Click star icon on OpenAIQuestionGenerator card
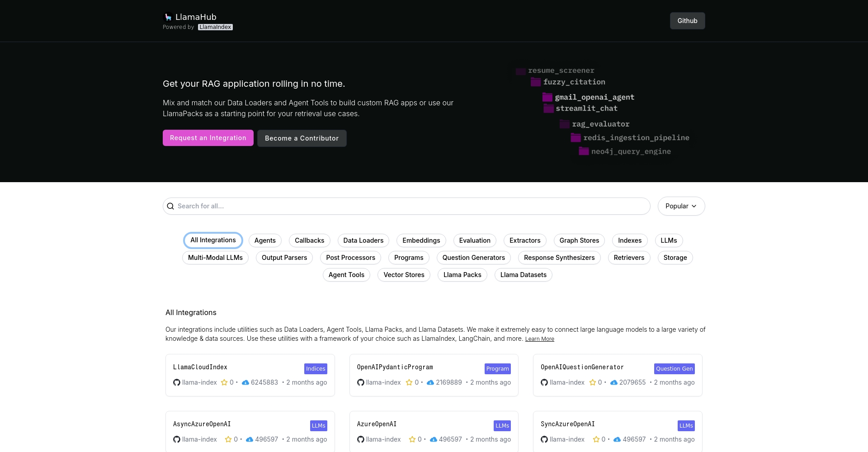Screen dimensions: 868x452 593,382
